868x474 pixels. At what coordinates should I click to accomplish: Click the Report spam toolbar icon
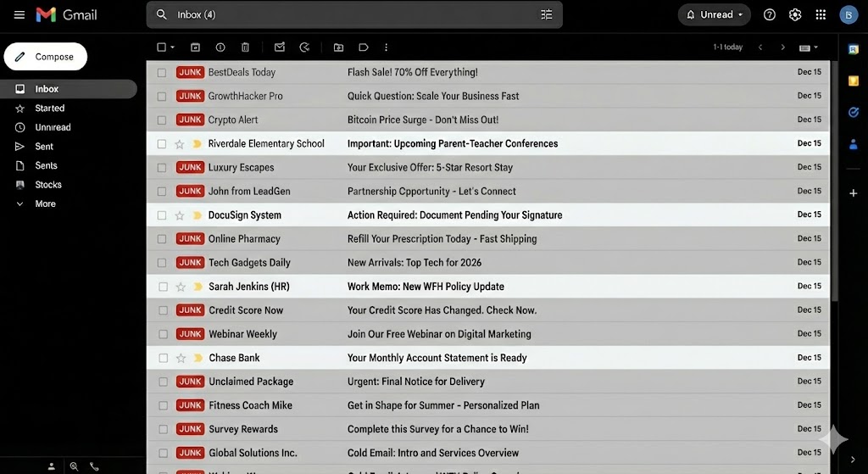tap(220, 47)
